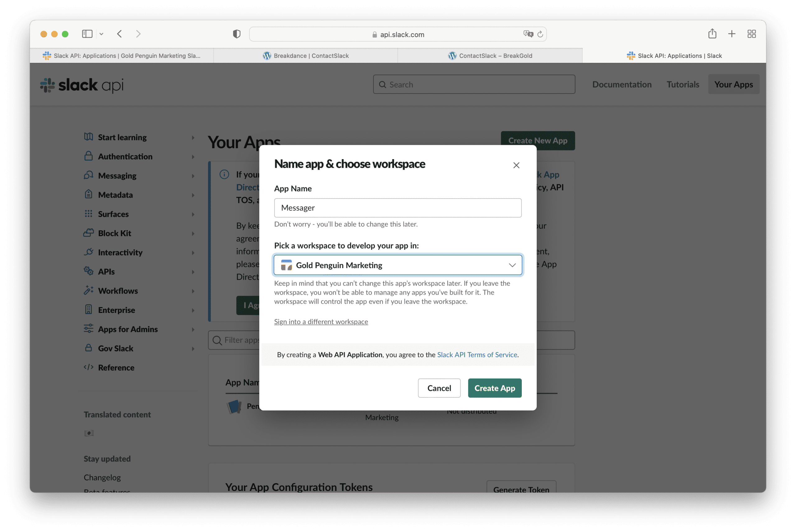Click the privacy shield icon
796x532 pixels.
tap(237, 34)
